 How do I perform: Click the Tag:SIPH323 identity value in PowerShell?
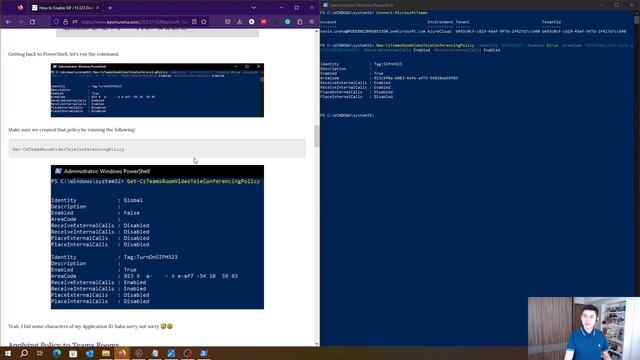(388, 64)
